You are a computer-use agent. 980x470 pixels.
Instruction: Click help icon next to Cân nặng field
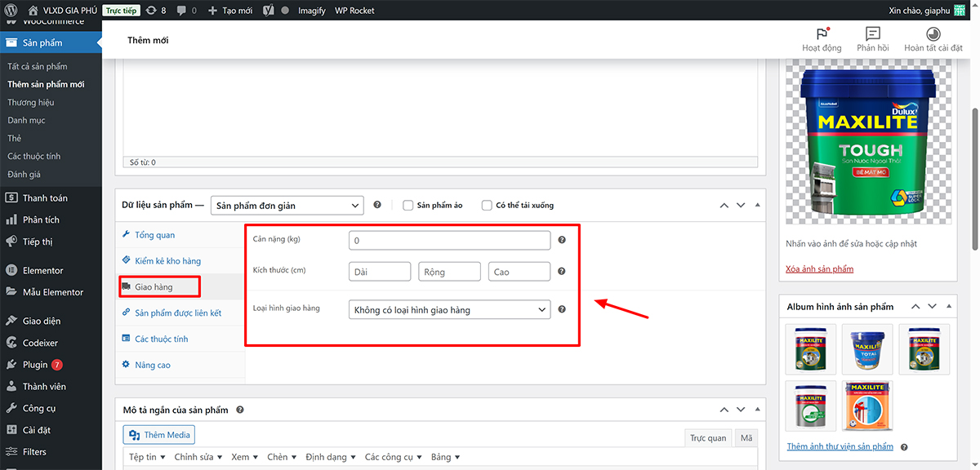(562, 240)
